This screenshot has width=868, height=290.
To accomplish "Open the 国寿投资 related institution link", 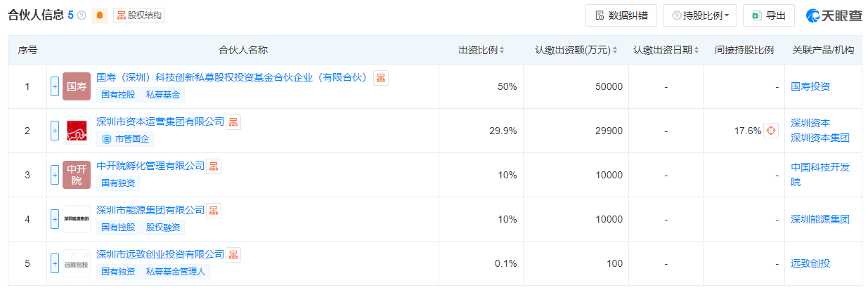I will tap(810, 86).
